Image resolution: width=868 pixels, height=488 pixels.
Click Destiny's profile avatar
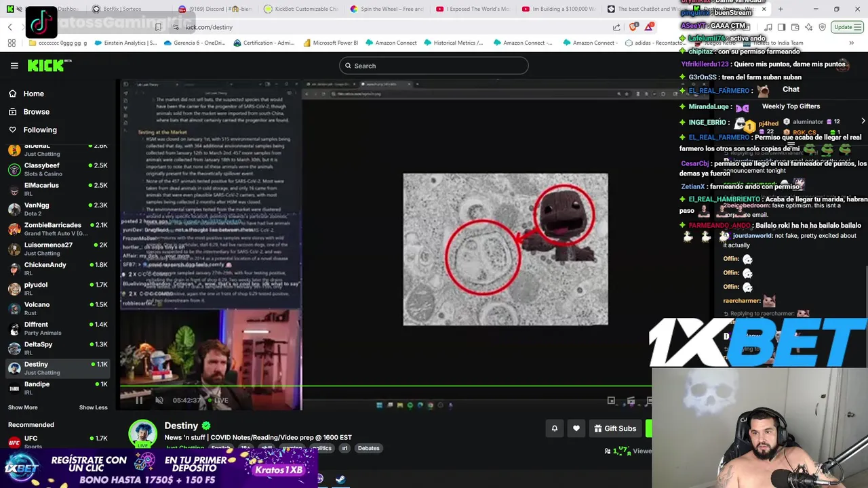click(x=142, y=433)
